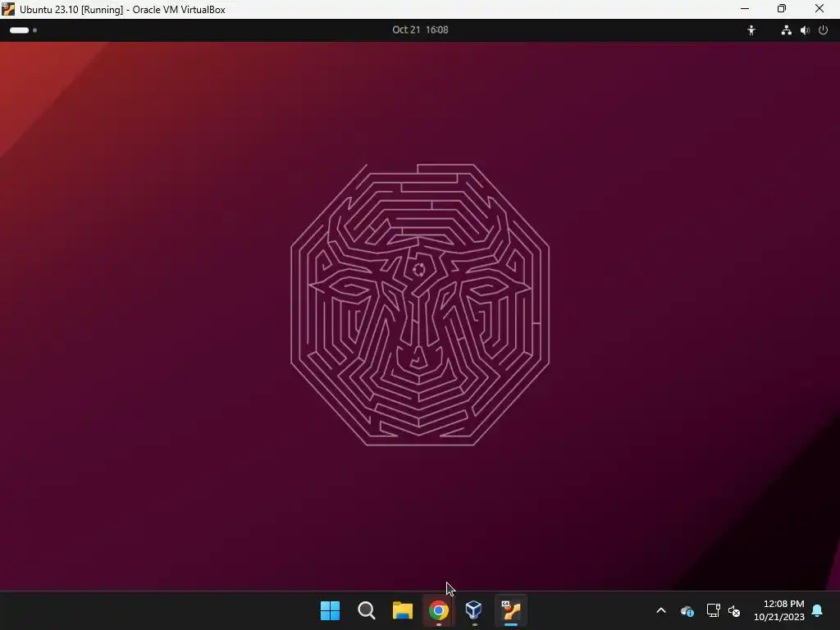
Task: Launch File Explorer from the taskbar
Action: (x=402, y=610)
